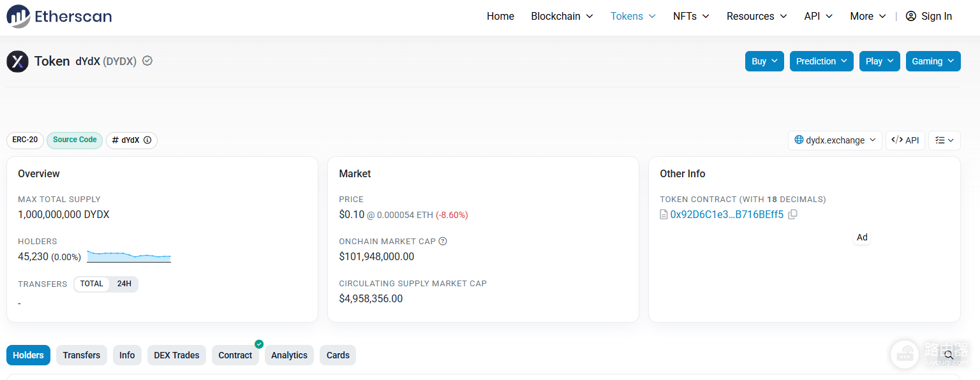Expand the NFTs menu
Image resolution: width=980 pixels, height=380 pixels.
(691, 17)
